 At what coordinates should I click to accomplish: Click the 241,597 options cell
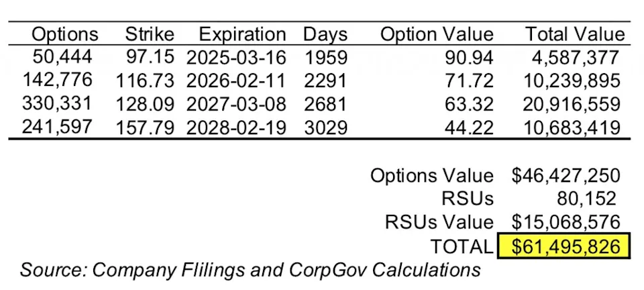click(x=56, y=128)
